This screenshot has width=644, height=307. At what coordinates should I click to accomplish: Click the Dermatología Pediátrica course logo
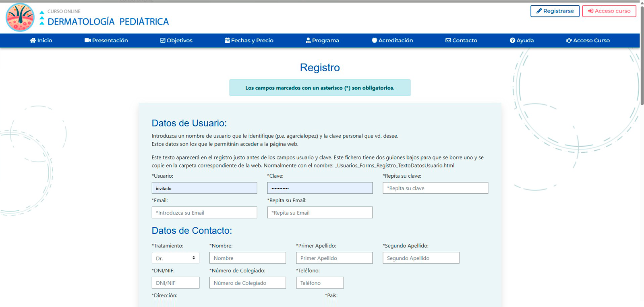click(x=20, y=18)
